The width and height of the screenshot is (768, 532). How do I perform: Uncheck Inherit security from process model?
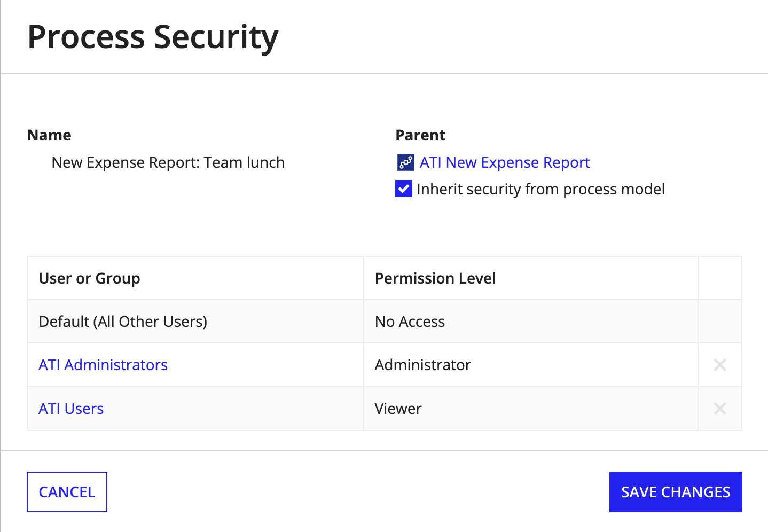pos(404,189)
